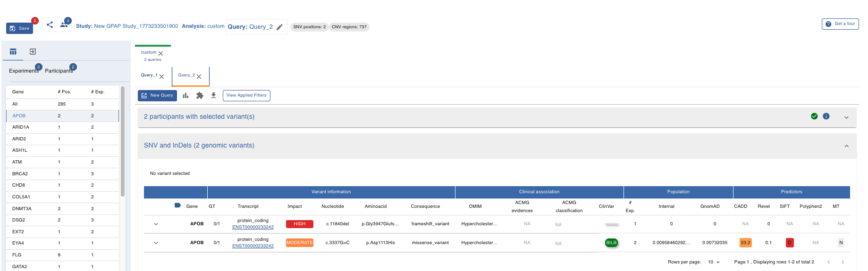Open the participants group icon in the header

(x=64, y=25)
